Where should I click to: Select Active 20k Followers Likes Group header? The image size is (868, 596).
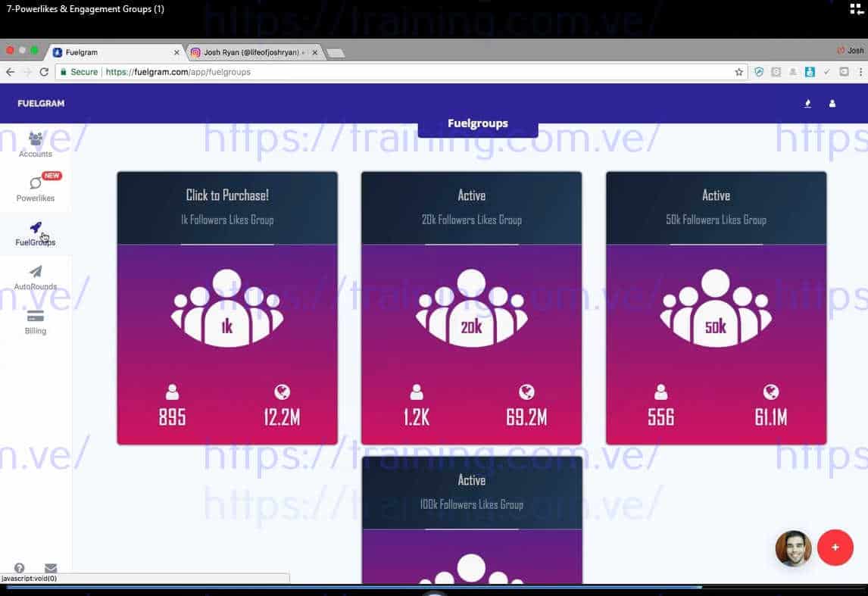pos(472,208)
